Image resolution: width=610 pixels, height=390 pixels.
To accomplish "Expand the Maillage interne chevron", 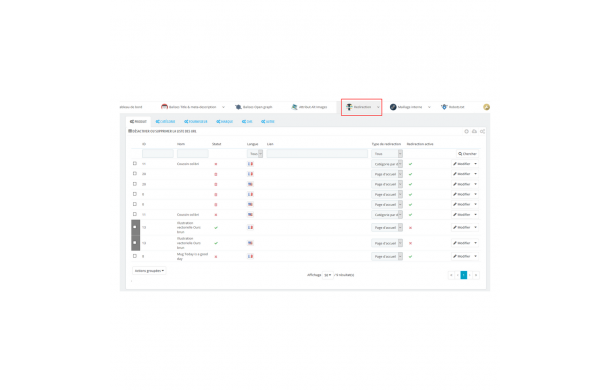I will pyautogui.click(x=429, y=107).
